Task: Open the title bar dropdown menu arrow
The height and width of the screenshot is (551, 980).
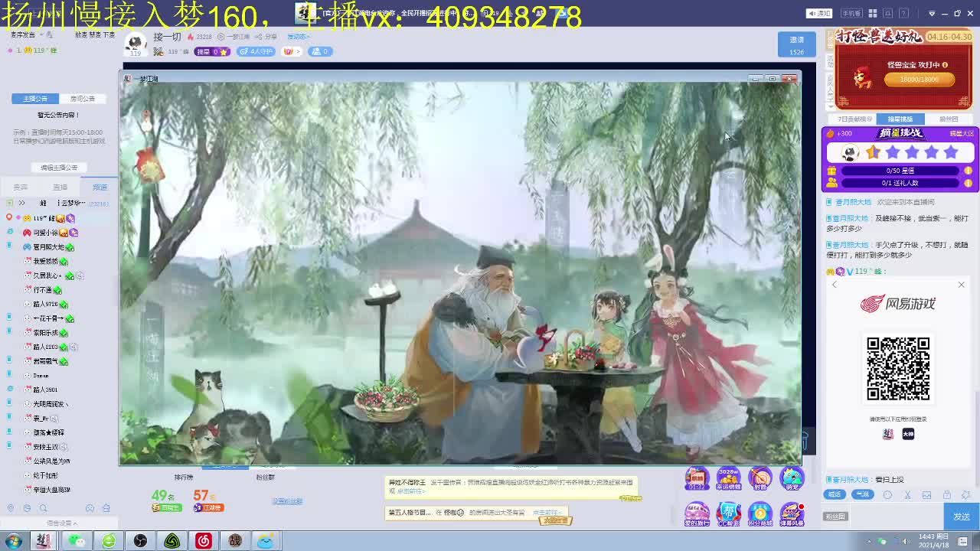Action: tap(932, 13)
